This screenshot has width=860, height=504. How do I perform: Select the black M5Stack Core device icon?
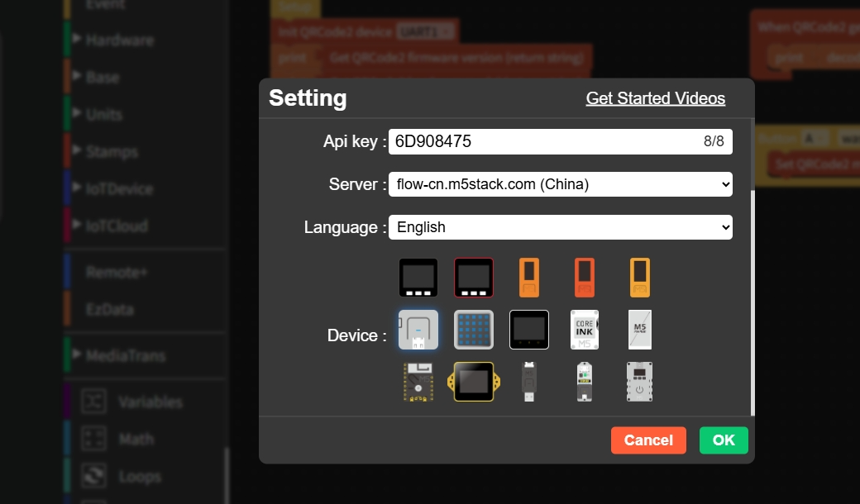coord(418,278)
